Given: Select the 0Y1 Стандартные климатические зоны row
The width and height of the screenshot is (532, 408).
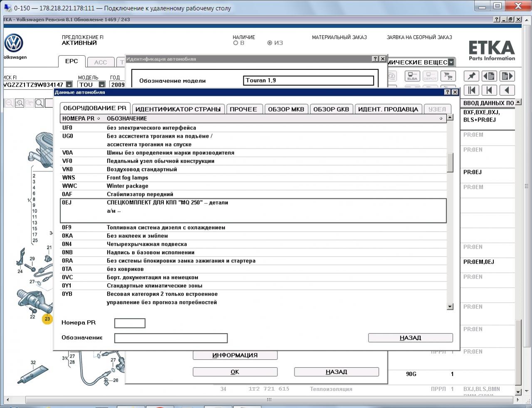Looking at the screenshot, I should 253,286.
